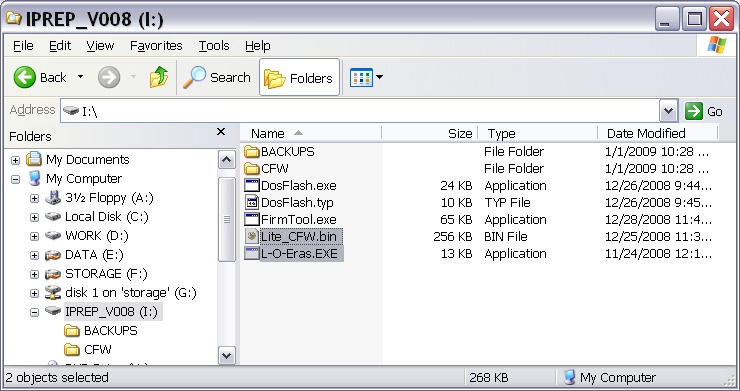This screenshot has height=391, width=740.
Task: Go up one folder level
Action: click(x=159, y=77)
